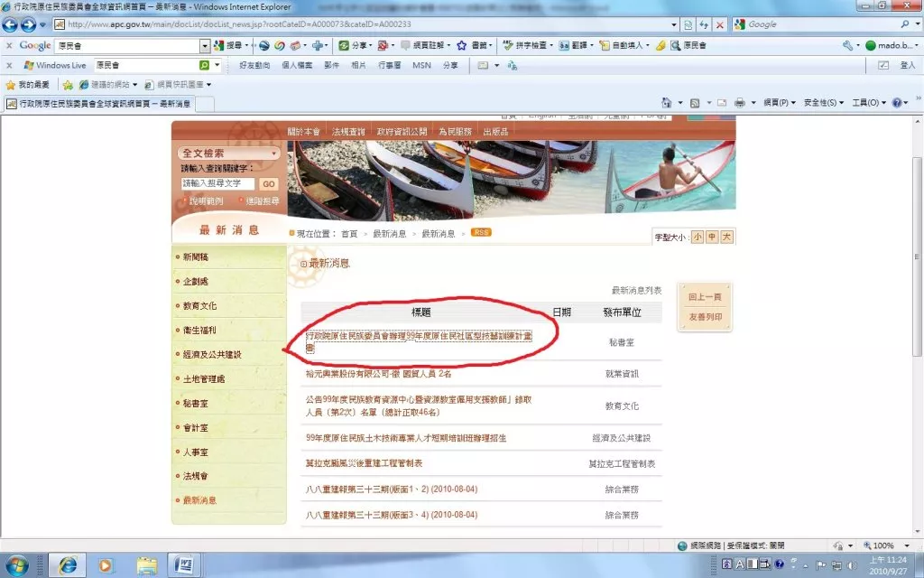924x578 pixels.
Task: Expand the recent pages dropdown next to Forward
Action: click(x=42, y=24)
